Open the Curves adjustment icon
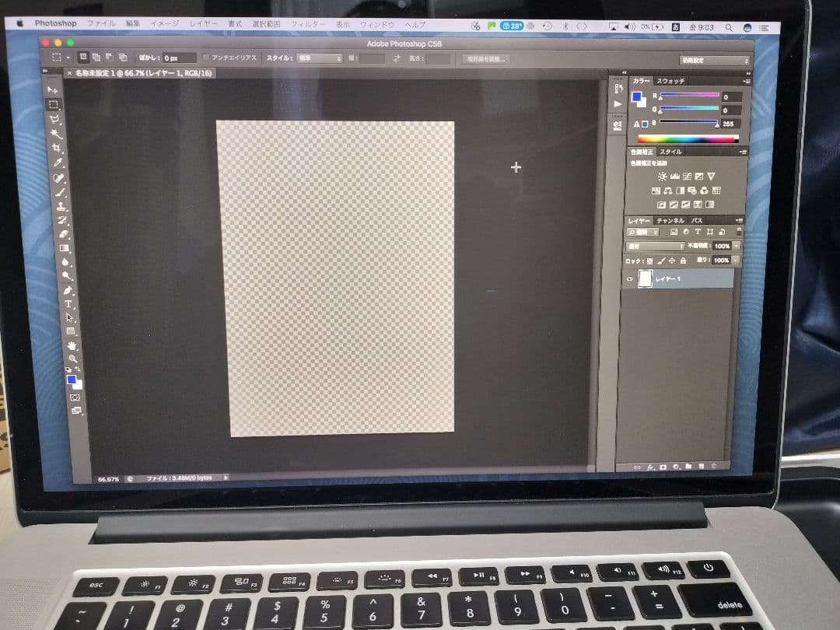The height and width of the screenshot is (630, 840). 686,176
